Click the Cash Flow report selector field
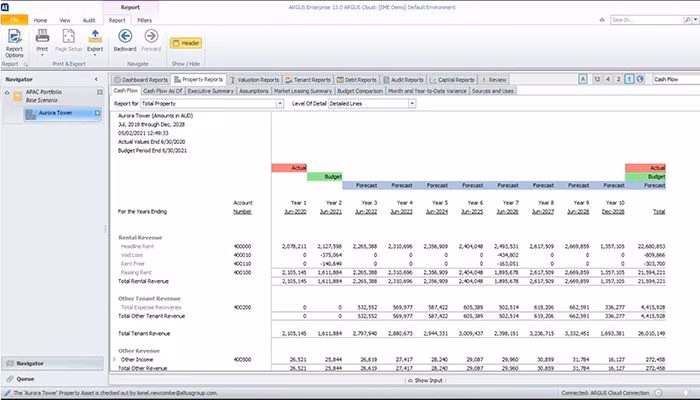Viewport: 700px width, 400px height. tap(676, 79)
